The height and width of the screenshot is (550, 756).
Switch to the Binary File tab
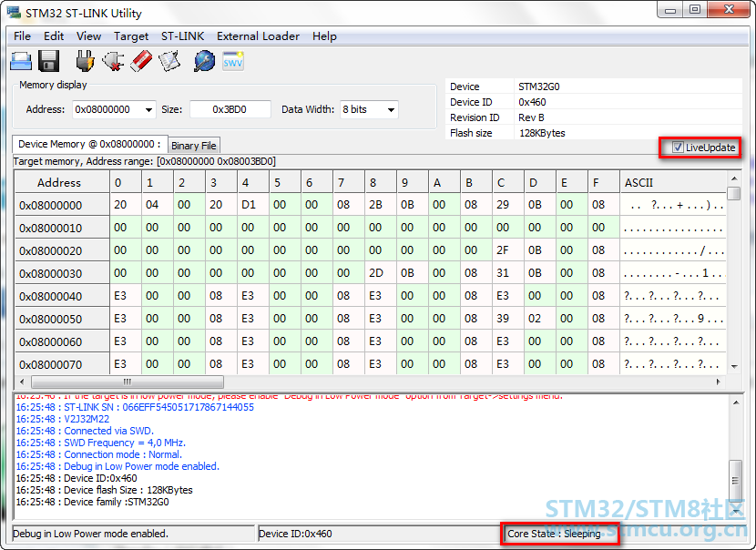click(x=194, y=146)
